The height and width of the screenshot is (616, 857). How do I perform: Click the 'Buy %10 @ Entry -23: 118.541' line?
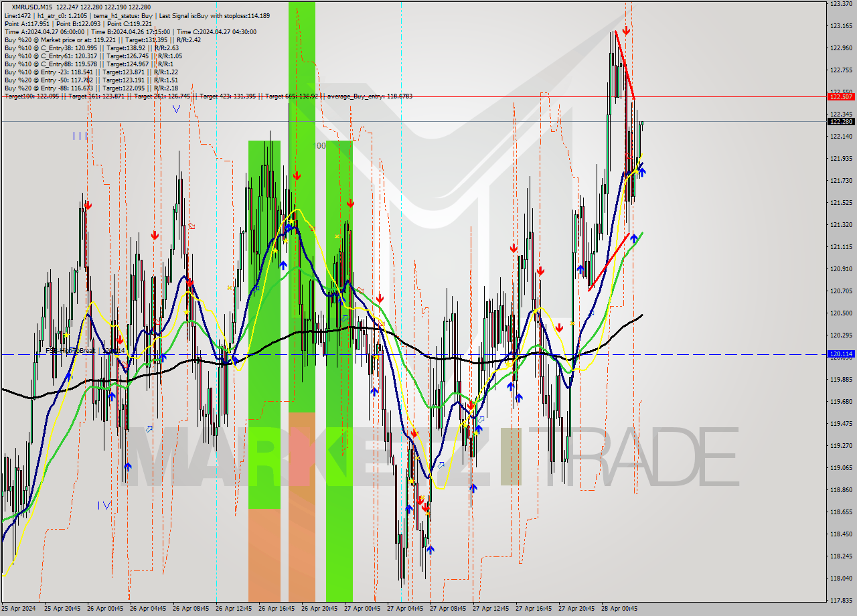[91, 72]
